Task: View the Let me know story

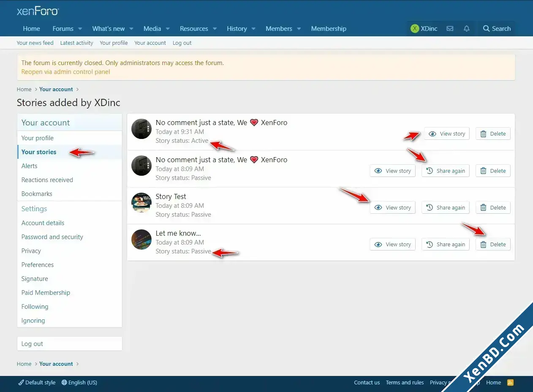Action: tap(392, 245)
